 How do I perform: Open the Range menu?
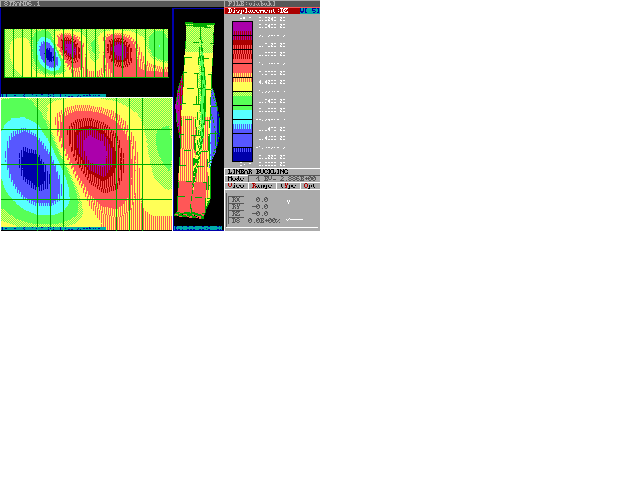pos(261,186)
